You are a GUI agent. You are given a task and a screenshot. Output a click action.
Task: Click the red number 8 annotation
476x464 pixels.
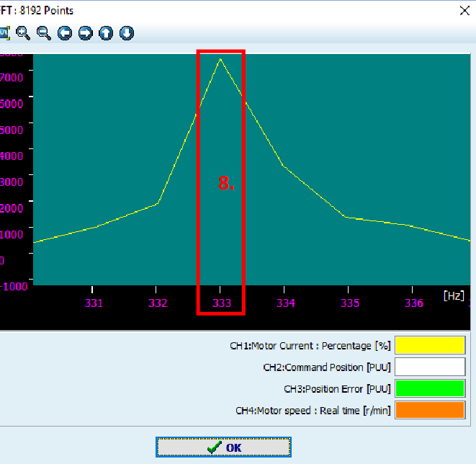click(x=227, y=184)
